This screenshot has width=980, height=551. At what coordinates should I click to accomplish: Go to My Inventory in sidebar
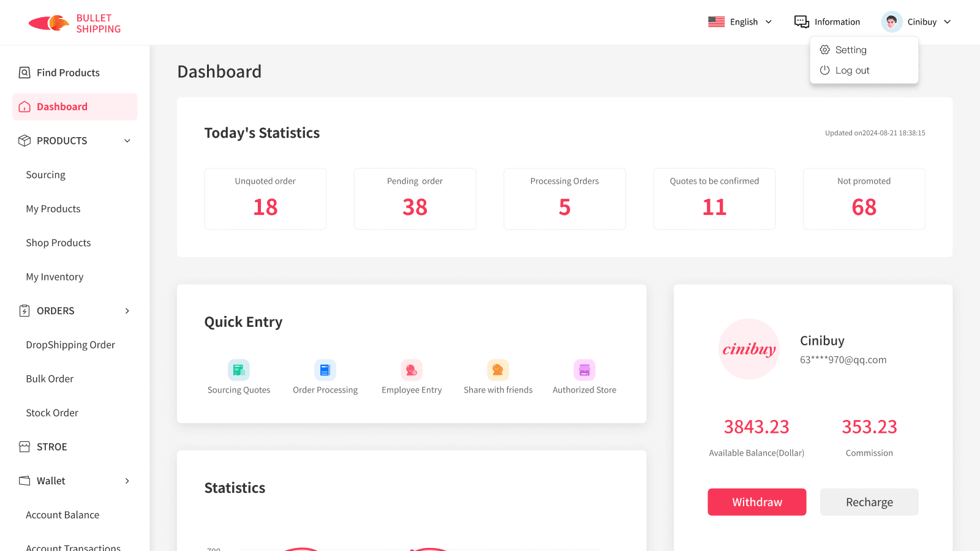pyautogui.click(x=55, y=277)
